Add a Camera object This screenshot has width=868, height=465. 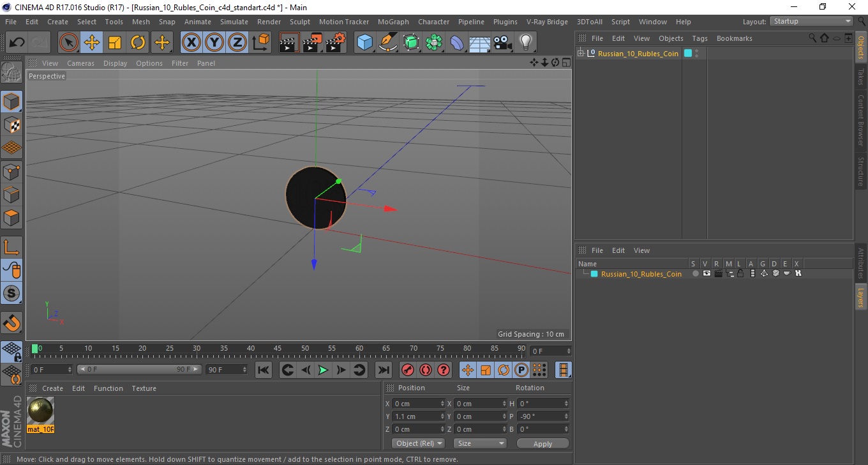point(503,43)
